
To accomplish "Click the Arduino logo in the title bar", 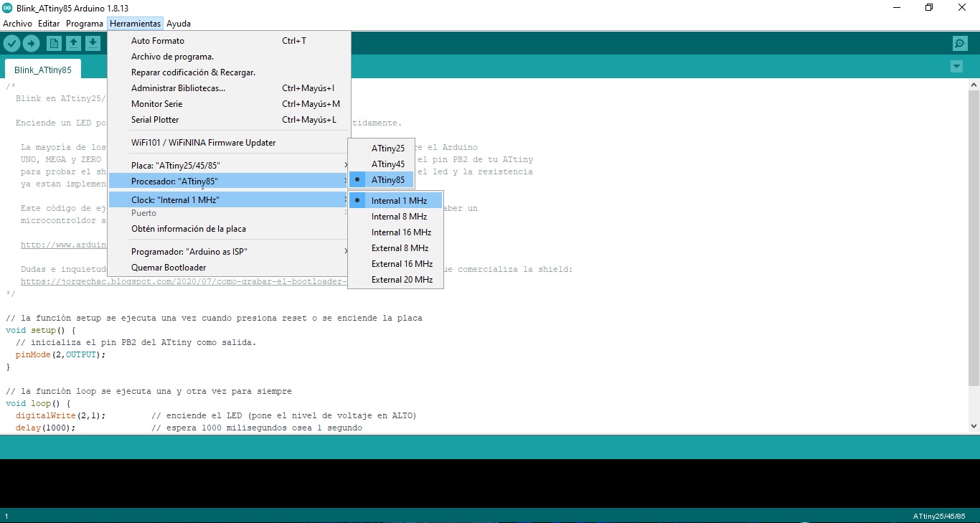I will (x=7, y=7).
